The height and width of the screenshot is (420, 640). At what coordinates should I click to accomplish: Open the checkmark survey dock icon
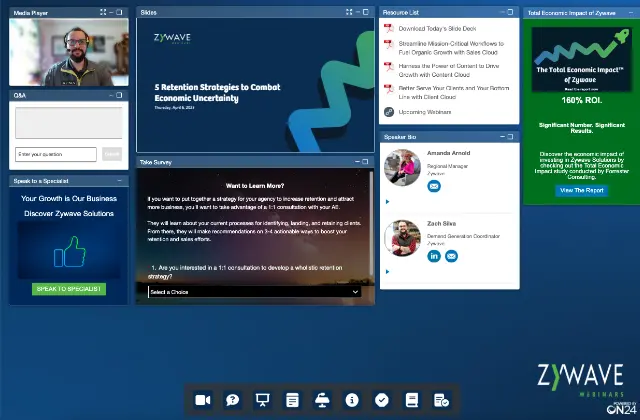[x=382, y=400]
